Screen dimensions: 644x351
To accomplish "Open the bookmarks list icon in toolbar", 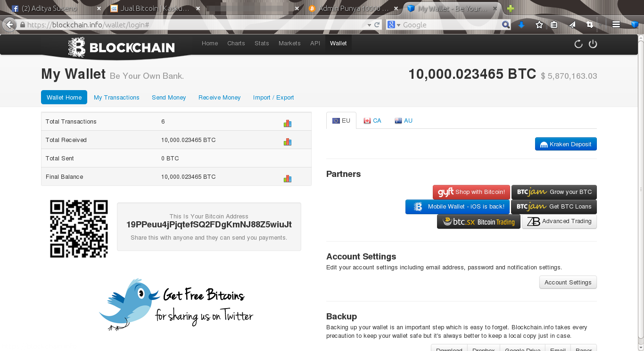I will [x=554, y=25].
